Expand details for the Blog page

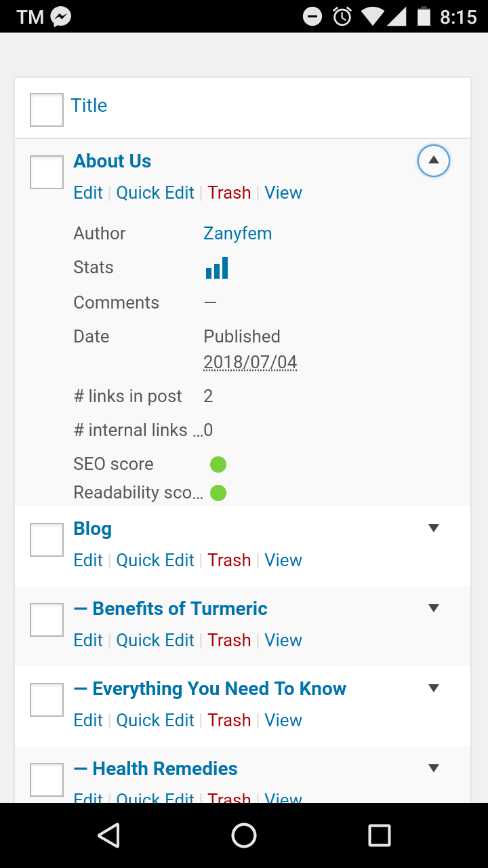pyautogui.click(x=434, y=529)
